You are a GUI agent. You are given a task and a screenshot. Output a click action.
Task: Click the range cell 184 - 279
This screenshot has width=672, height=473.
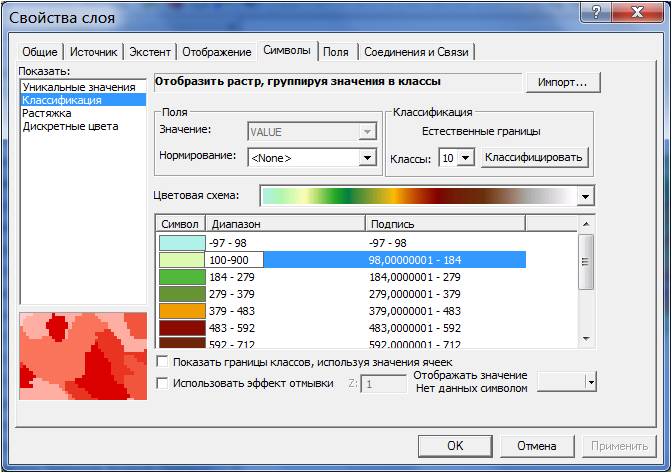232,277
